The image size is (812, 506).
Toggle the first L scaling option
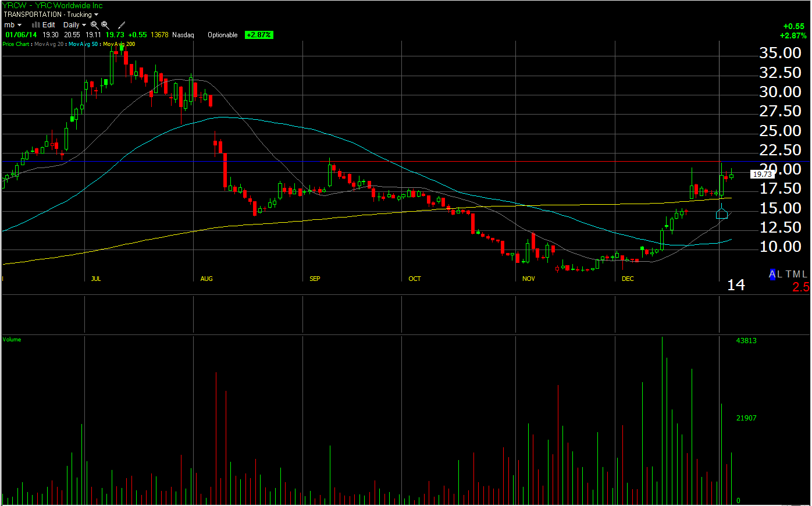(x=779, y=274)
